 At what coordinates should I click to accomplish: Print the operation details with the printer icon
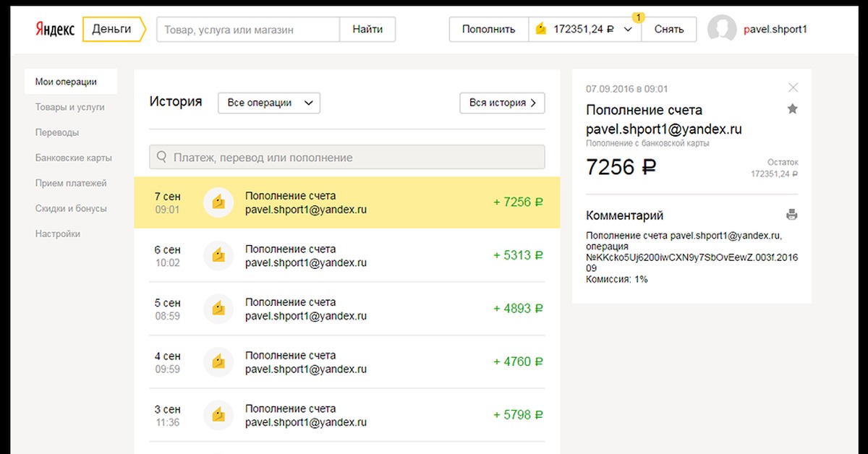pos(792,215)
